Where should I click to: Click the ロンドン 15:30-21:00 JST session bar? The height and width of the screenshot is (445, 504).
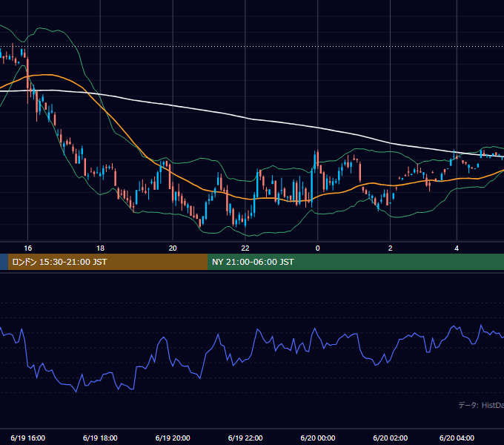pyautogui.click(x=107, y=262)
